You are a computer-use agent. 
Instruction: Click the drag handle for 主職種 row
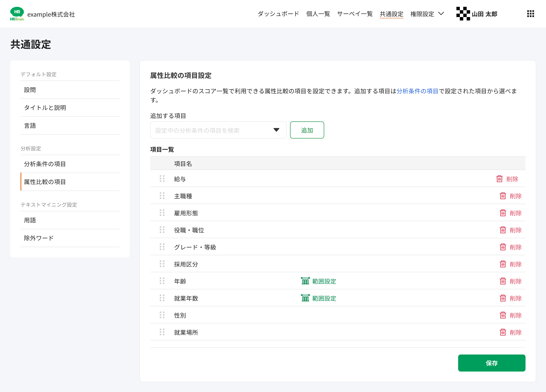(x=162, y=196)
